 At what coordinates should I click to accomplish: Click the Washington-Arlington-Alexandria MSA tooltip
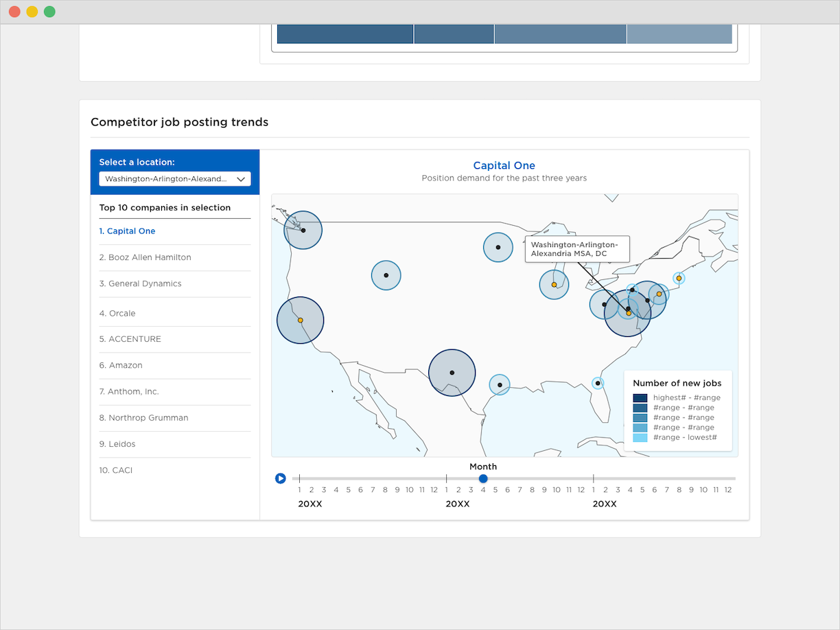(577, 249)
